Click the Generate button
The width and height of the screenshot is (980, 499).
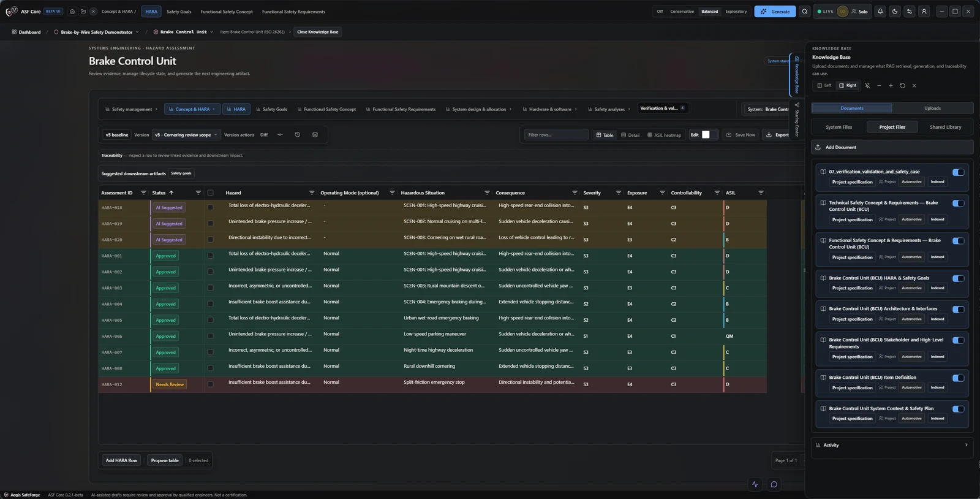pyautogui.click(x=775, y=11)
